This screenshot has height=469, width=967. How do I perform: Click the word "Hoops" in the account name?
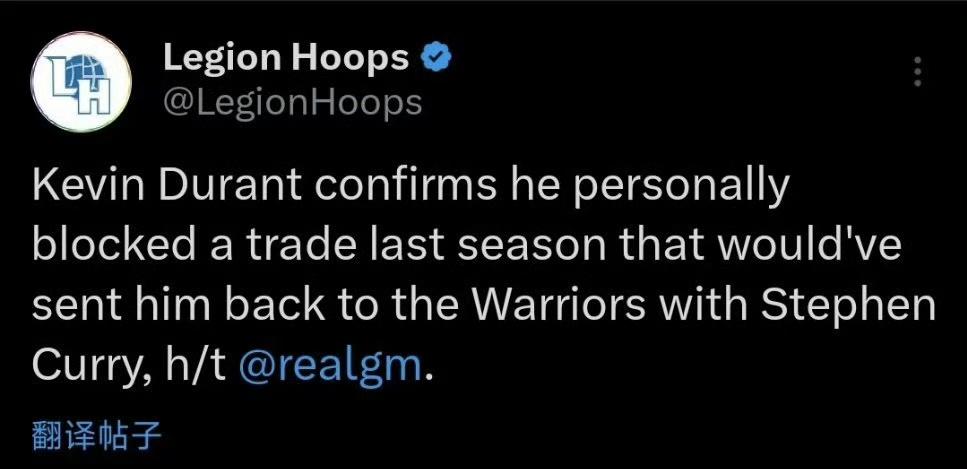pos(350,60)
